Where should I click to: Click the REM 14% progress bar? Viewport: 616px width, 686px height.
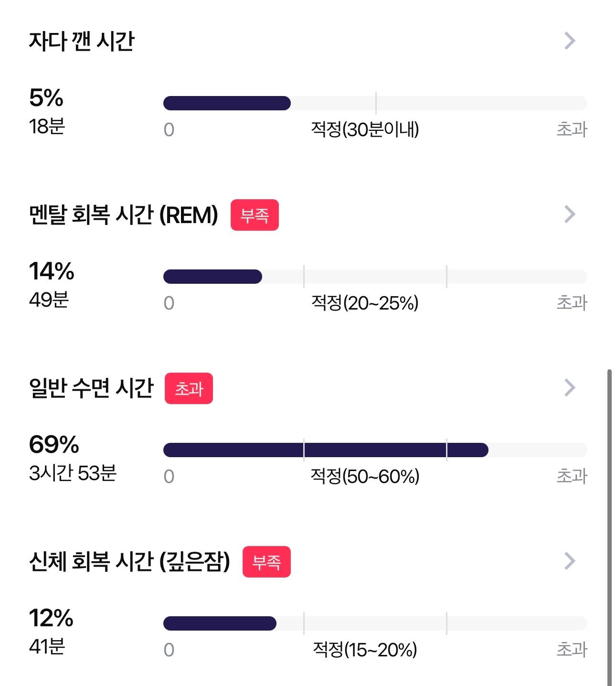375,277
